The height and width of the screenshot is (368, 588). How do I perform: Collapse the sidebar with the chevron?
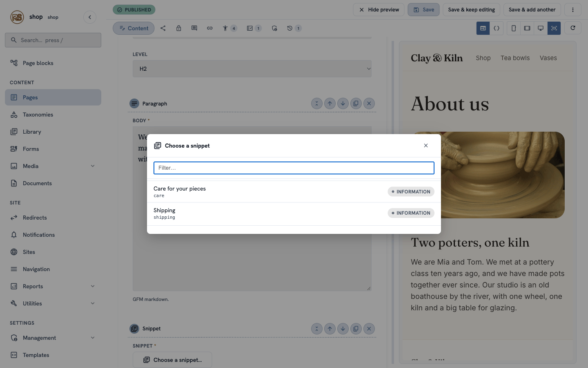coord(90,17)
